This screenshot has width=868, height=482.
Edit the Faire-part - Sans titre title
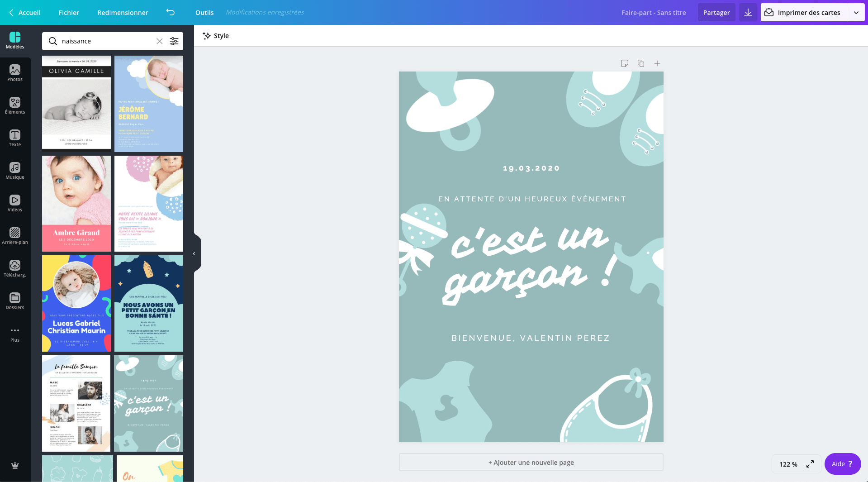pos(654,12)
